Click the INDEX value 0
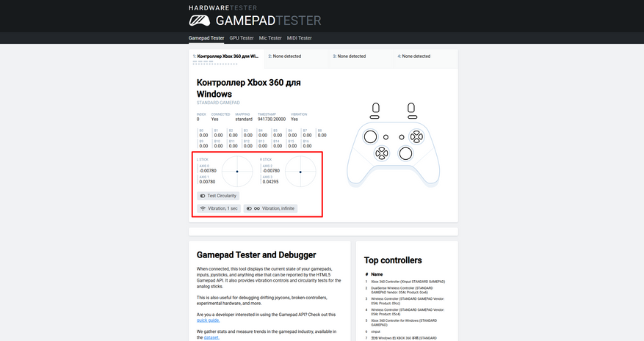 point(198,119)
